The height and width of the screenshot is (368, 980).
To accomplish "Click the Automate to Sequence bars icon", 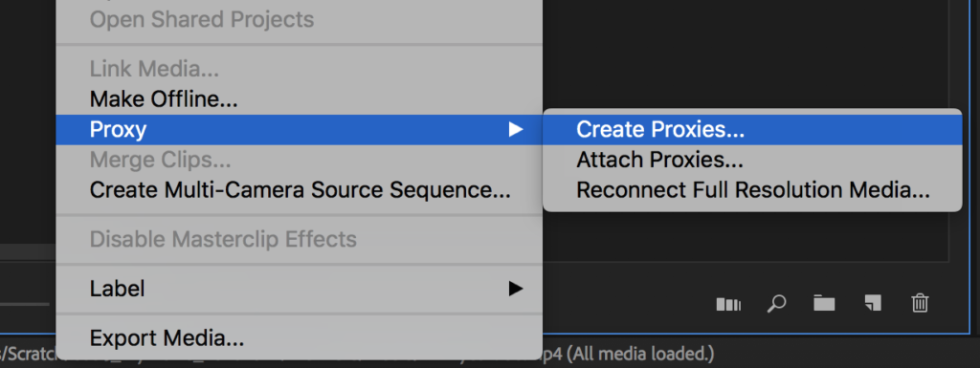I will pyautogui.click(x=728, y=304).
